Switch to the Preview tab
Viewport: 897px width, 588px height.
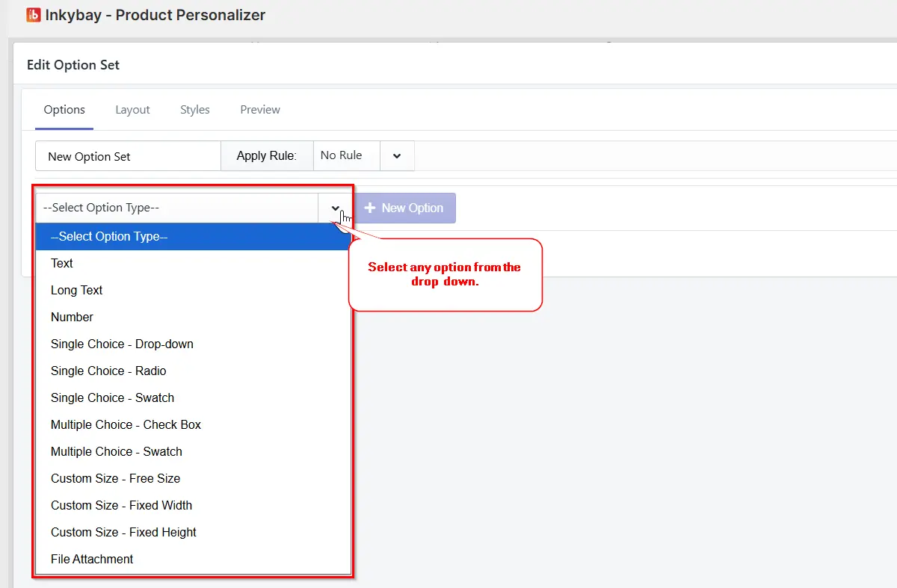pyautogui.click(x=260, y=110)
